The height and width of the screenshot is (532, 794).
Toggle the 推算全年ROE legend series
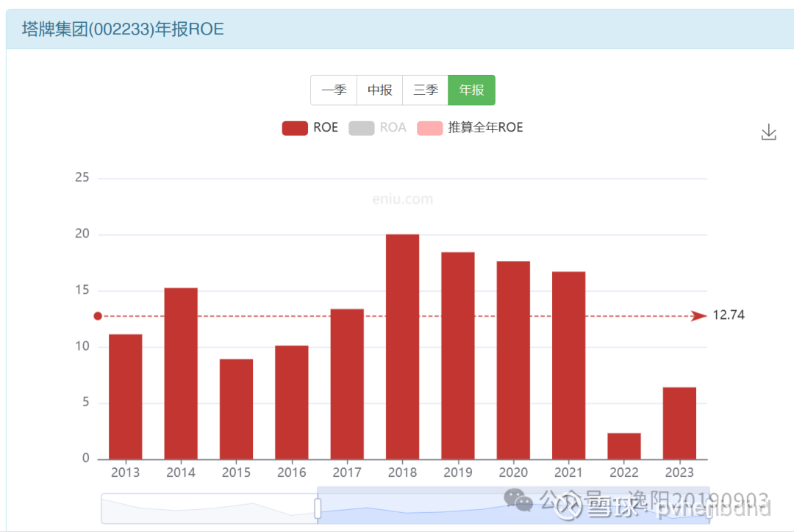click(x=470, y=128)
